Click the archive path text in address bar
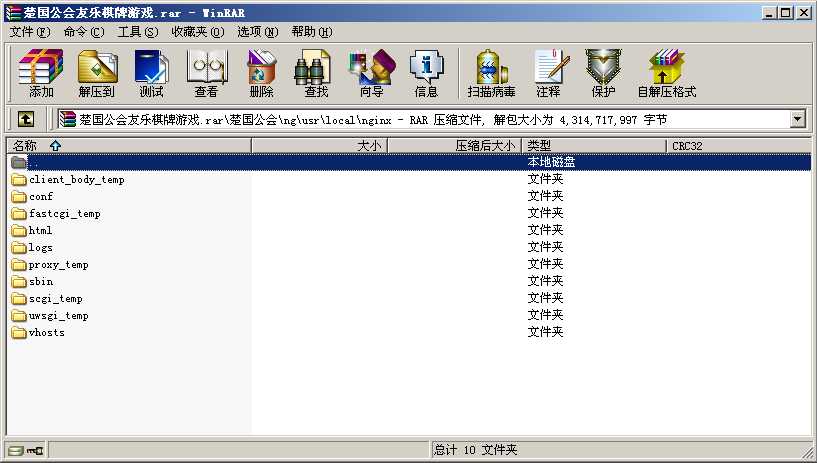 (x=373, y=120)
